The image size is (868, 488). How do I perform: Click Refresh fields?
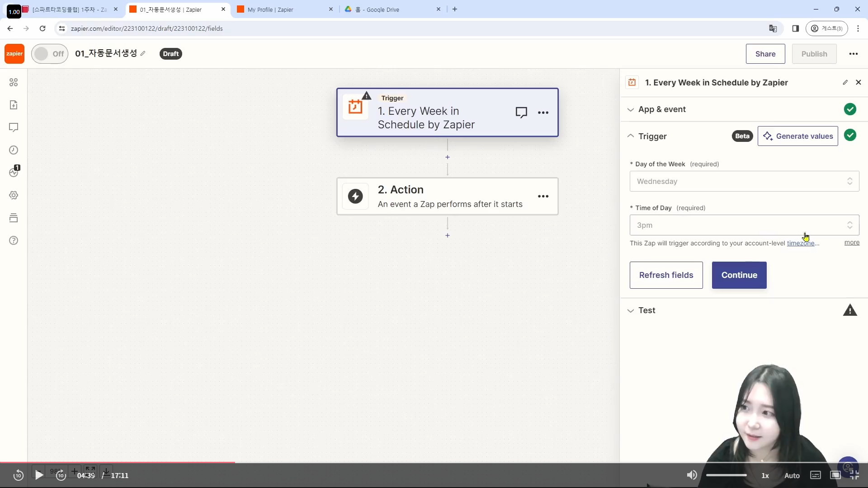coord(666,275)
